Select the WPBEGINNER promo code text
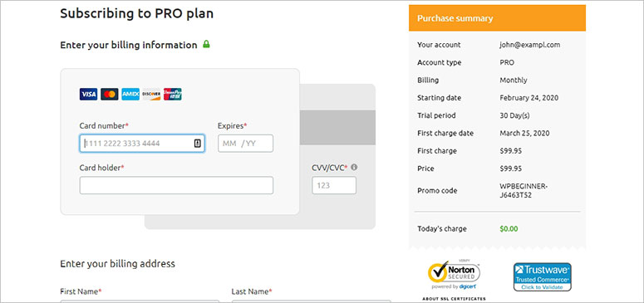 click(x=524, y=190)
